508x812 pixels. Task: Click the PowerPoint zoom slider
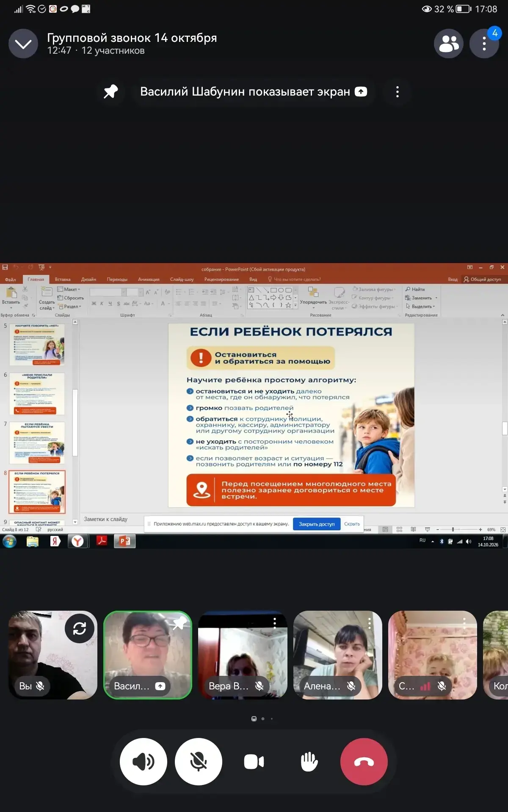pyautogui.click(x=459, y=529)
